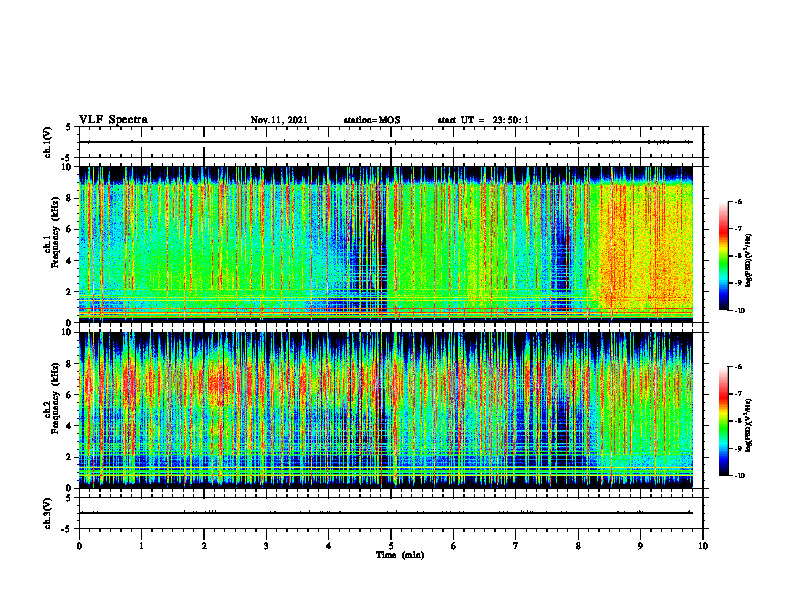Image resolution: width=792 pixels, height=612 pixels.
Task: Click the "-7" label on ch.1 colorbar
Action: 738,229
